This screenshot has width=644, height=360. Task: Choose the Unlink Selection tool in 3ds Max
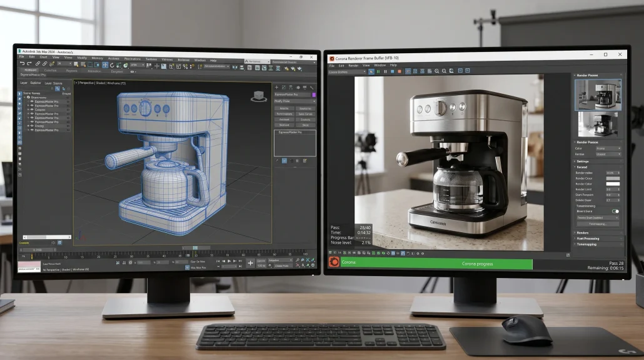tap(45, 64)
